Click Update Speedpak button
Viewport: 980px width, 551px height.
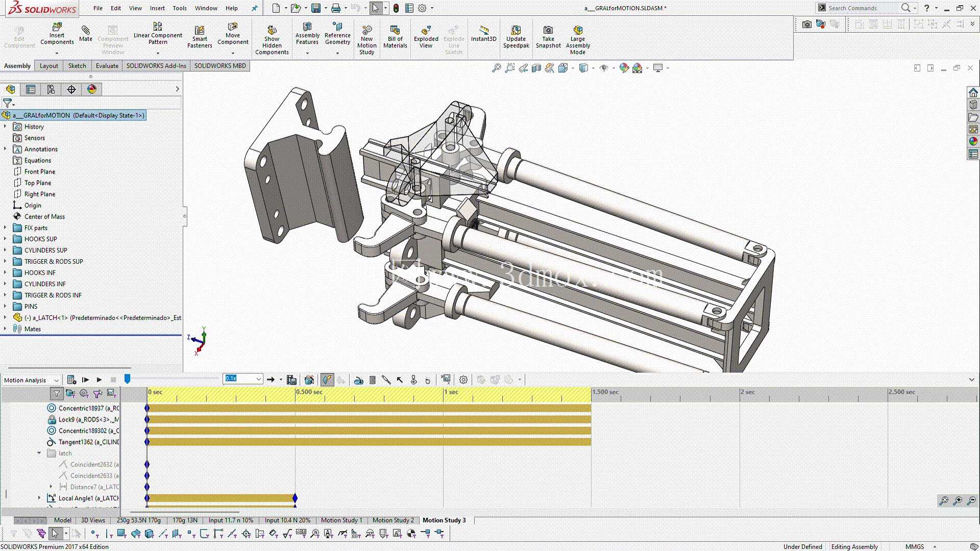click(516, 37)
